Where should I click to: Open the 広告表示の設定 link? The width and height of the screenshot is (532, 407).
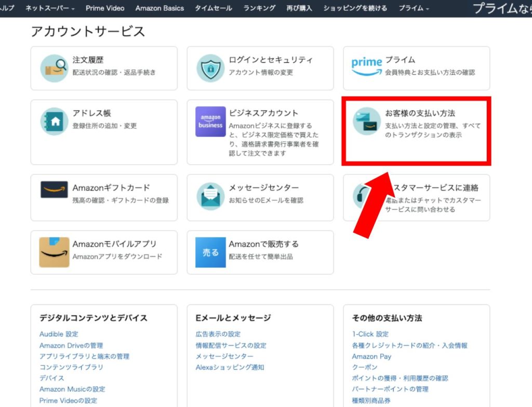218,334
